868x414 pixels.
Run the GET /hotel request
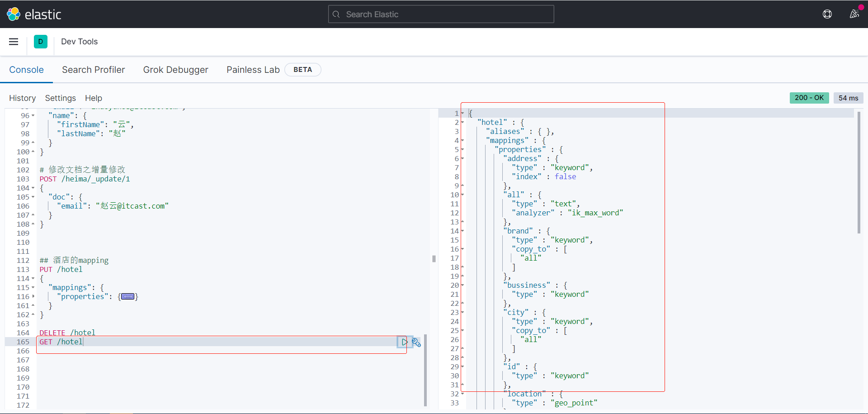pyautogui.click(x=404, y=342)
